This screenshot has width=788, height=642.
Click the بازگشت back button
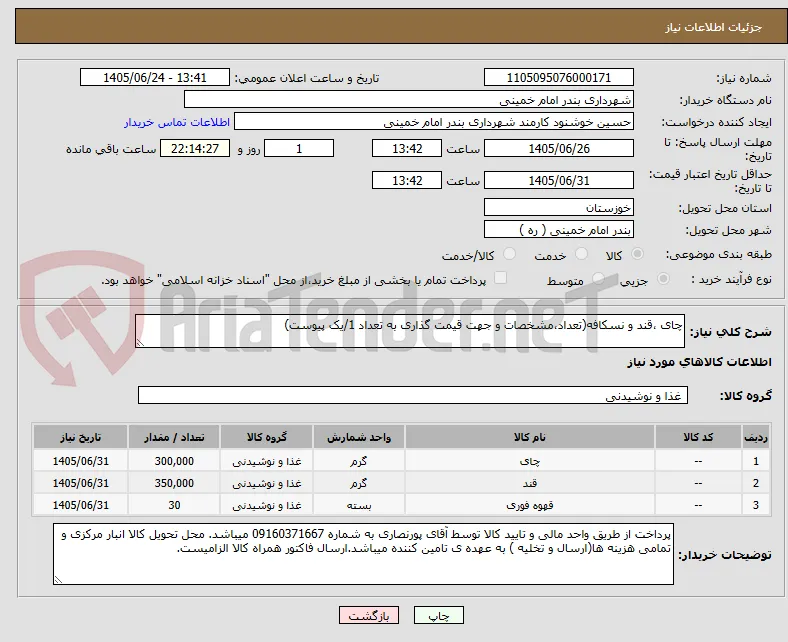click(369, 616)
